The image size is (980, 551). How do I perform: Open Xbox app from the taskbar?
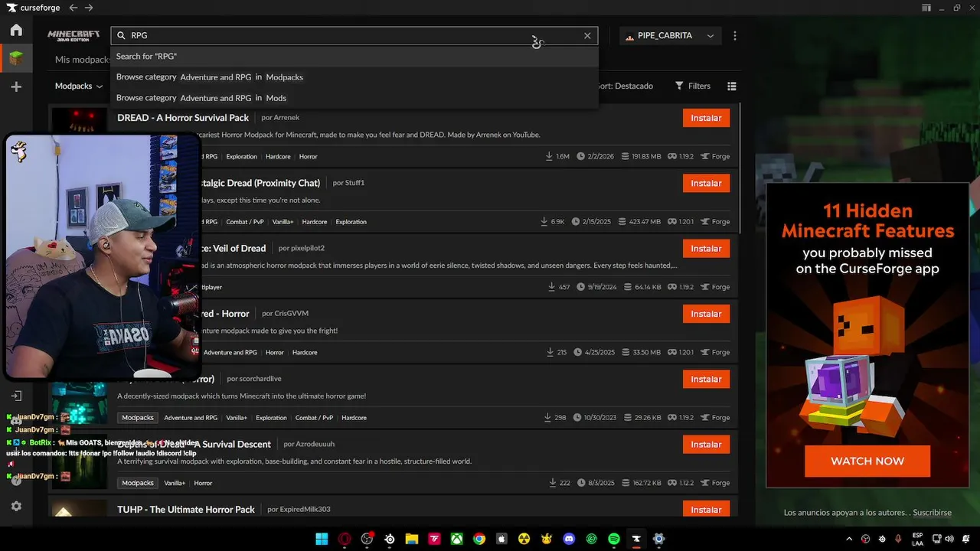pos(456,539)
